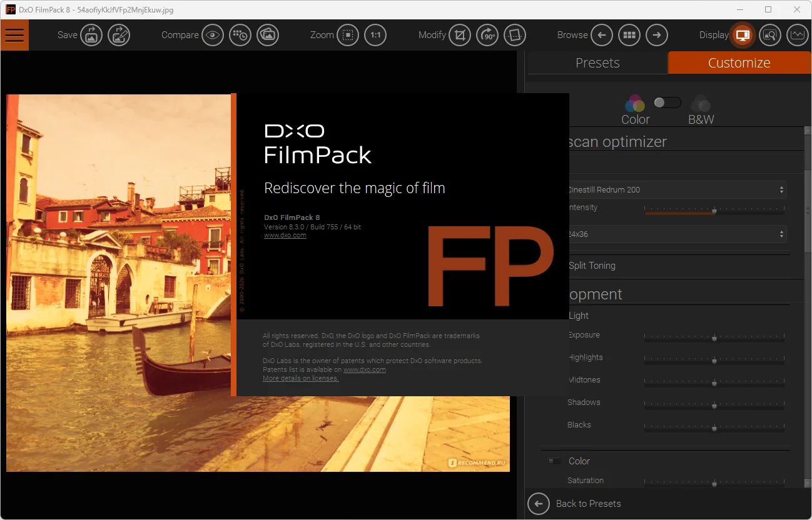Open the Browse image grid
812x520 pixels.
(629, 35)
